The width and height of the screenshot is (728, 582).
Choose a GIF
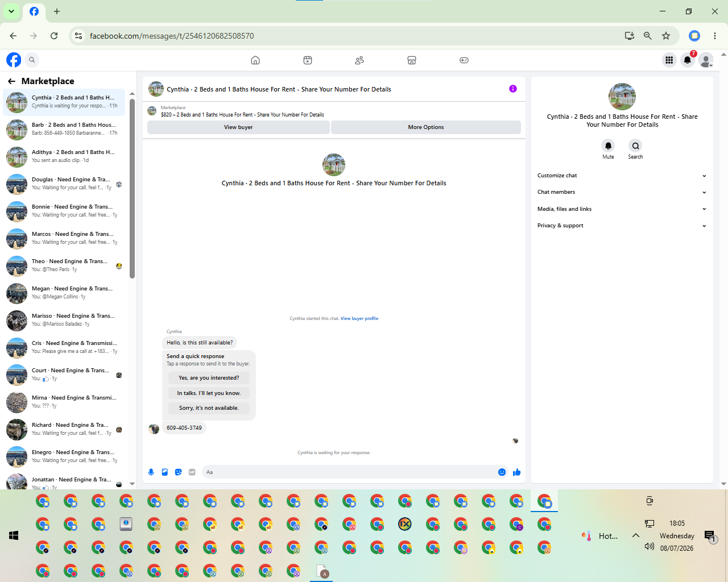[192, 472]
